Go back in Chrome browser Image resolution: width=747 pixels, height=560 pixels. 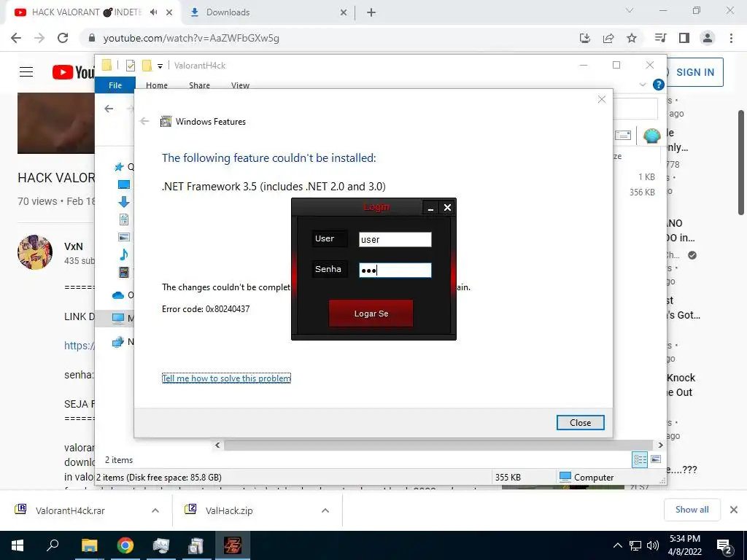point(16,38)
